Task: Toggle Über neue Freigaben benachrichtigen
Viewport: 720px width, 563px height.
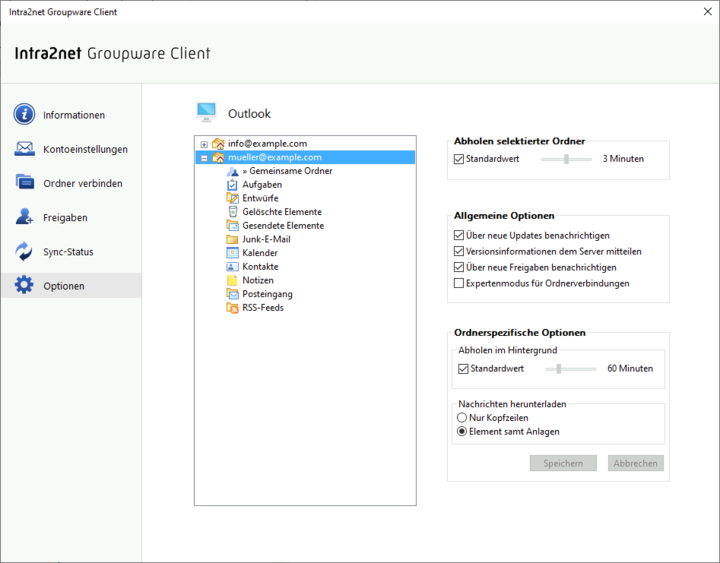Action: 459,267
